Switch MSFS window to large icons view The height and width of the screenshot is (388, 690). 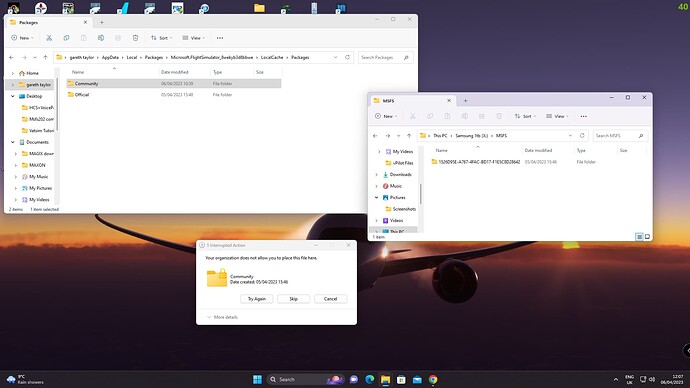coord(647,237)
